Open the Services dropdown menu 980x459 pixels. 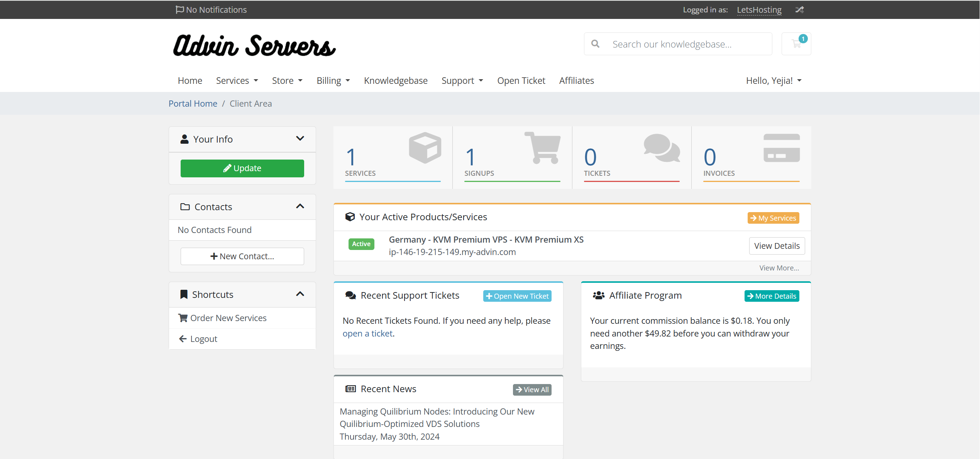[237, 80]
